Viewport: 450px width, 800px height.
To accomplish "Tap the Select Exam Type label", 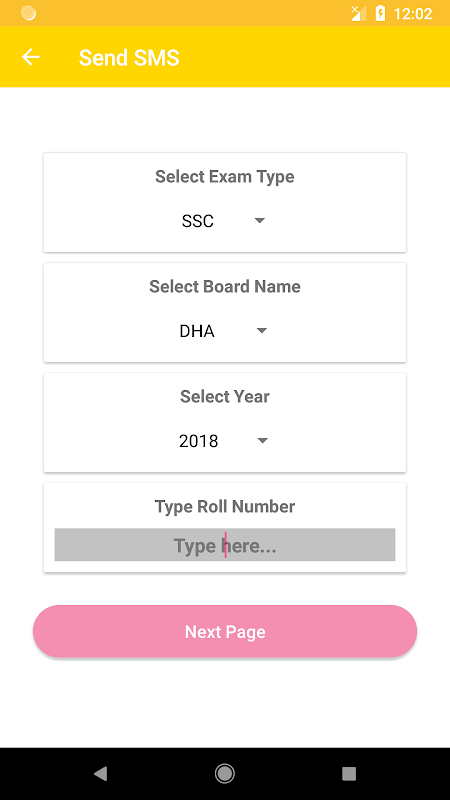I will (225, 177).
